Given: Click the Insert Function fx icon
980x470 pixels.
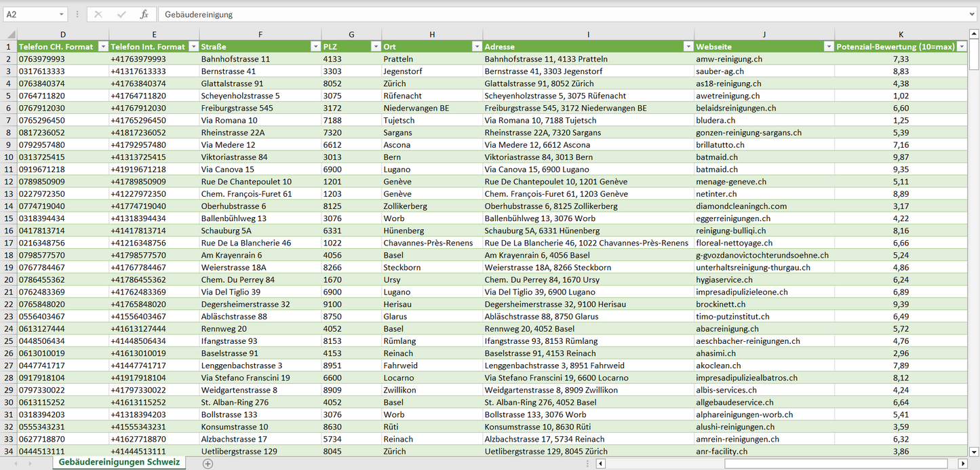Looking at the screenshot, I should pos(144,14).
